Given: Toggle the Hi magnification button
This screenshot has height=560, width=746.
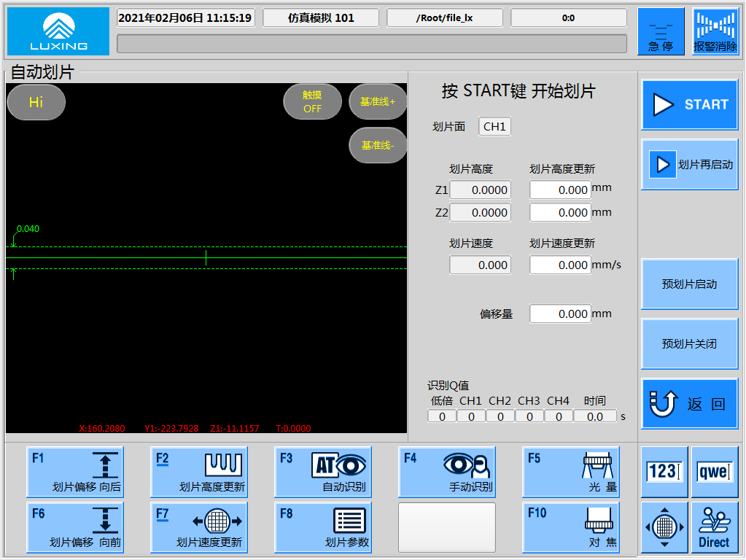Looking at the screenshot, I should click(36, 102).
